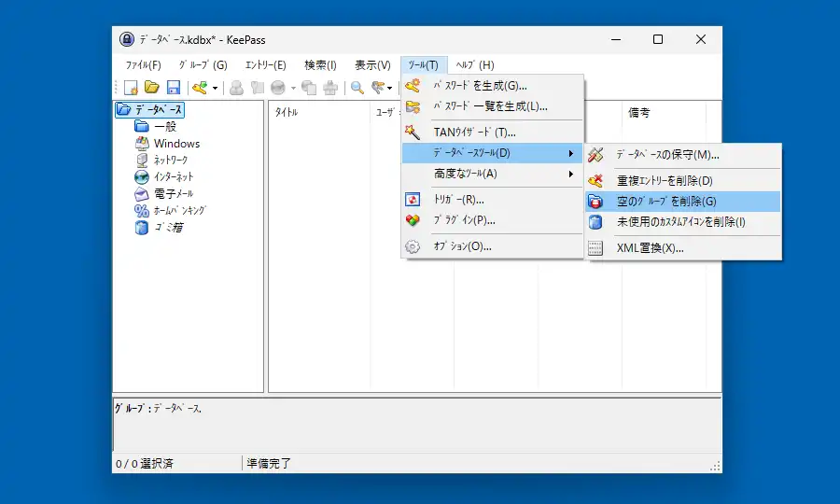Click the New database toolbar icon
The width and height of the screenshot is (840, 504).
[x=131, y=88]
